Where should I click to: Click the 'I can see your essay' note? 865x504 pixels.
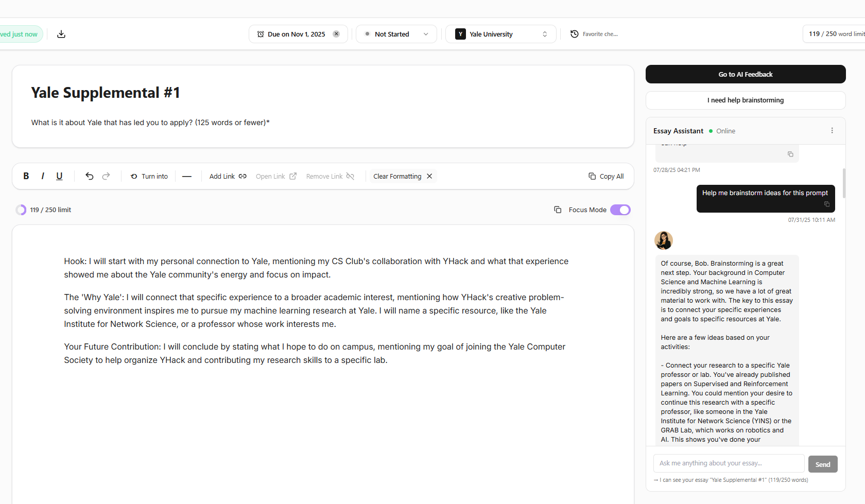pyautogui.click(x=731, y=480)
